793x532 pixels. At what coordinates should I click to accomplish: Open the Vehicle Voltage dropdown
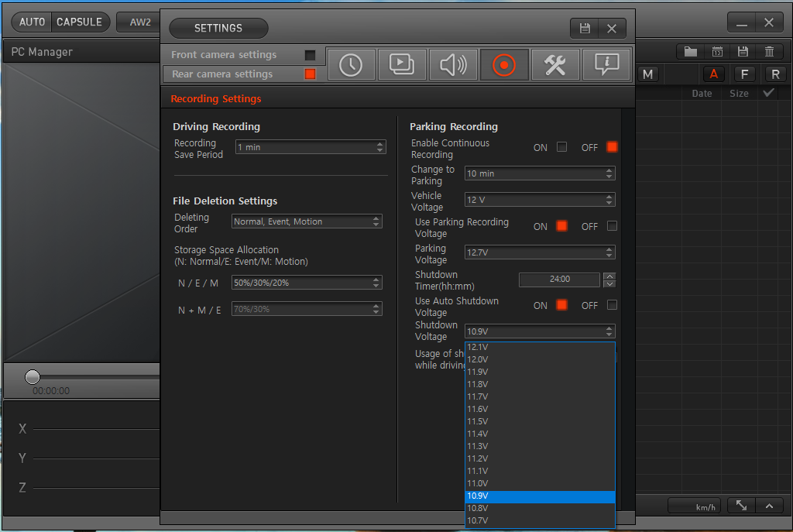click(x=540, y=200)
